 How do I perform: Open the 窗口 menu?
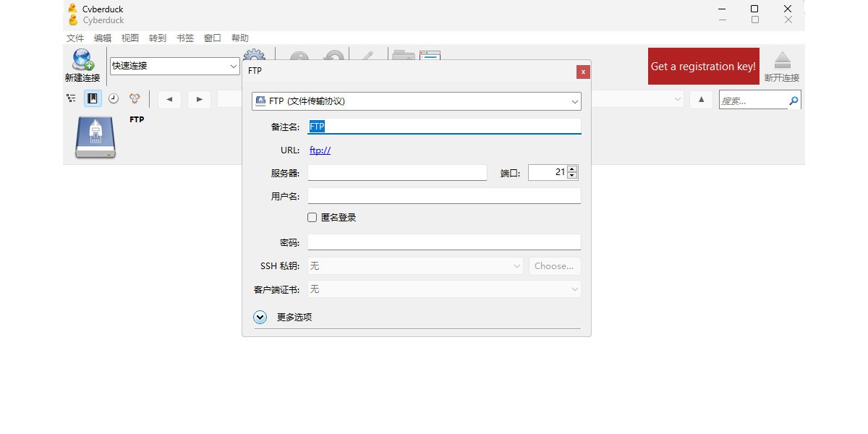213,38
